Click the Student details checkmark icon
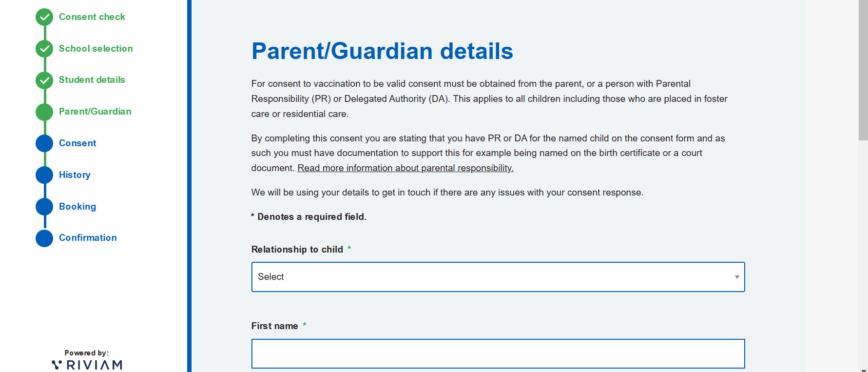 [x=44, y=80]
